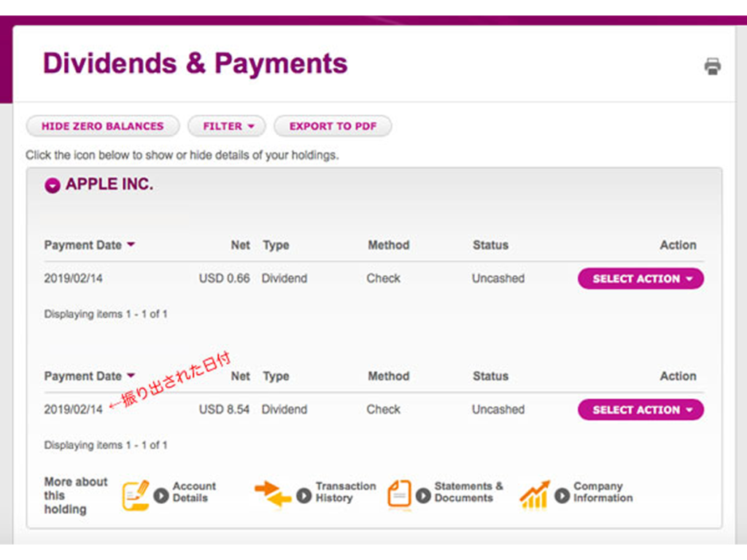Select the USD 0.66 net amount
The image size is (747, 560).
click(225, 279)
